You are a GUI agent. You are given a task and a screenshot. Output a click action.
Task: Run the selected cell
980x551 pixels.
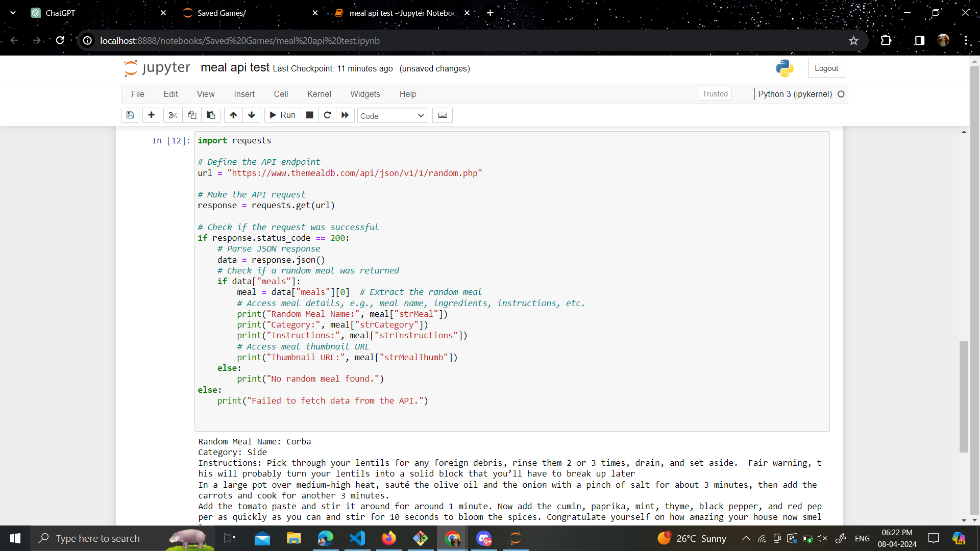[282, 115]
